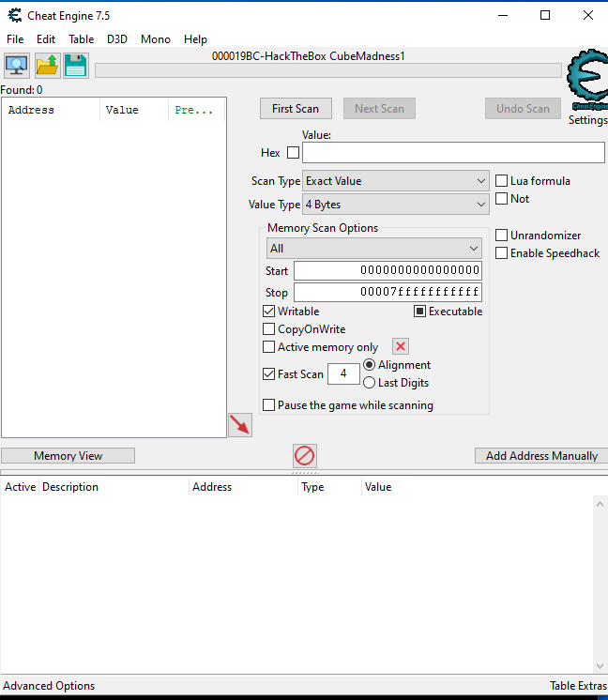This screenshot has width=608, height=700.
Task: Click the Pre... previous column header
Action: (196, 110)
